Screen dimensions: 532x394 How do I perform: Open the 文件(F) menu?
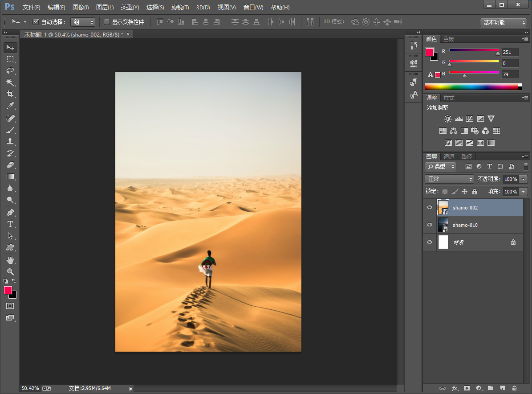[x=31, y=7]
